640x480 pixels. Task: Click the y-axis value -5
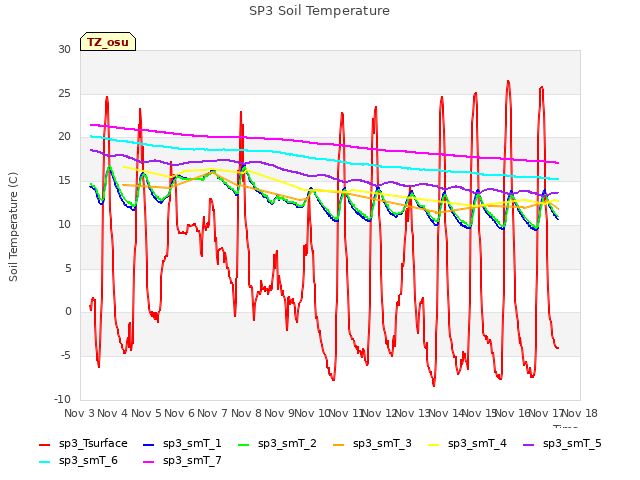(66, 356)
